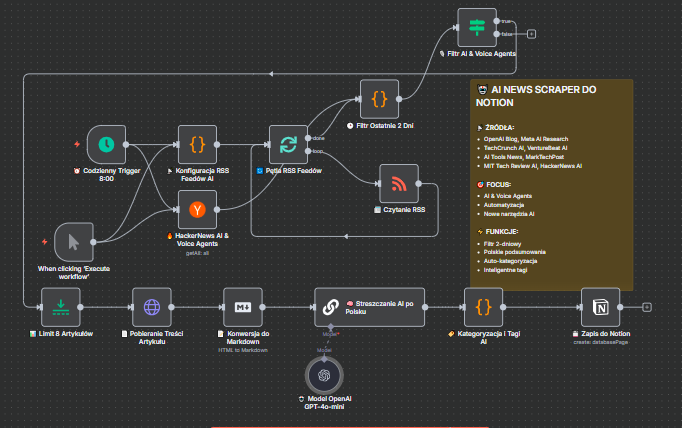Open the Model OpenAI GPT-4o-mini node
The width and height of the screenshot is (682, 428).
tap(324, 375)
